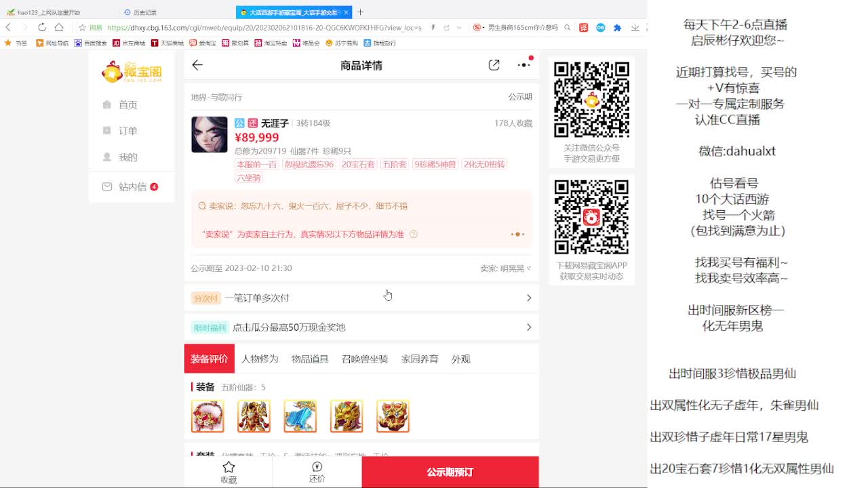Reload the page with the refresh icon
The image size is (868, 488).
pyautogui.click(x=42, y=27)
